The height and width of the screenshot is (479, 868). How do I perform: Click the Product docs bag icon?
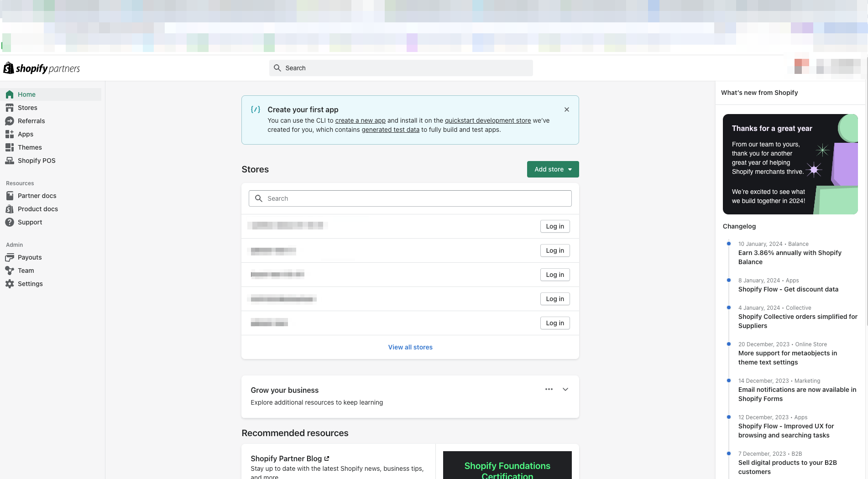(x=10, y=209)
